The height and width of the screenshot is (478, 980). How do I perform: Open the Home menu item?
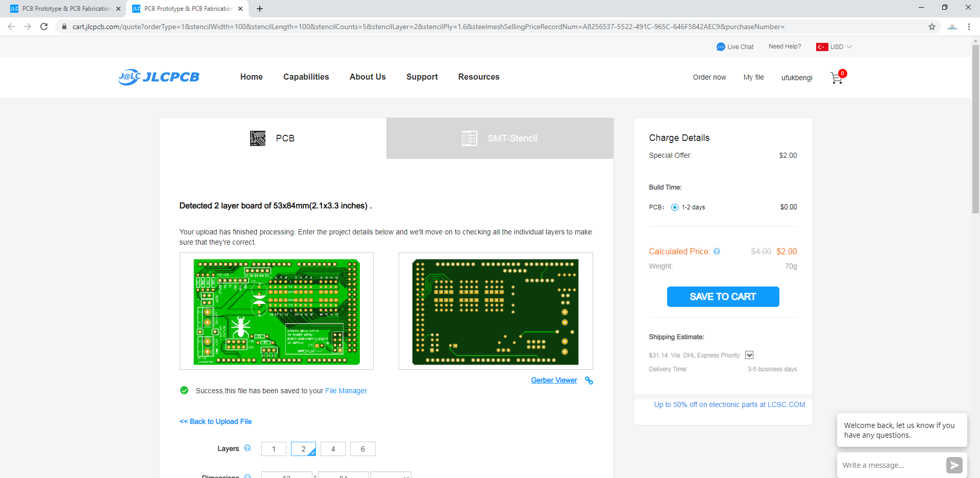coord(252,77)
